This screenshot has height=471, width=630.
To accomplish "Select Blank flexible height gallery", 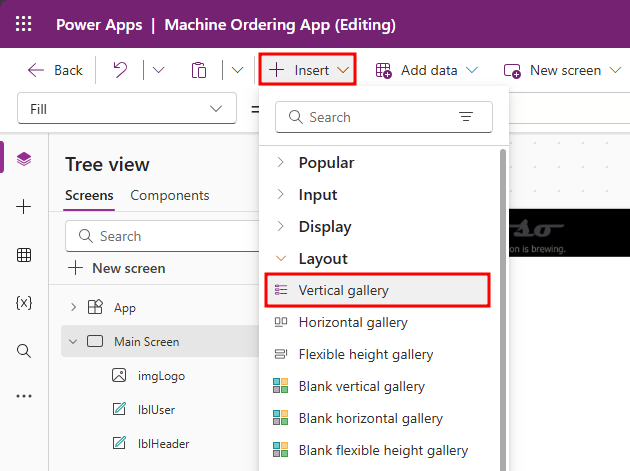I will 377,450.
